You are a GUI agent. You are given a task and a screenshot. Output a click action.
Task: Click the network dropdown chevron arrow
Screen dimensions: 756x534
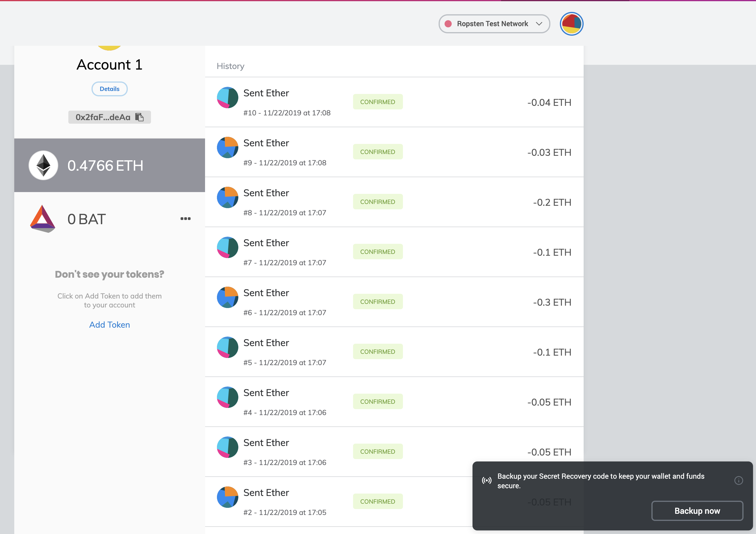tap(539, 24)
